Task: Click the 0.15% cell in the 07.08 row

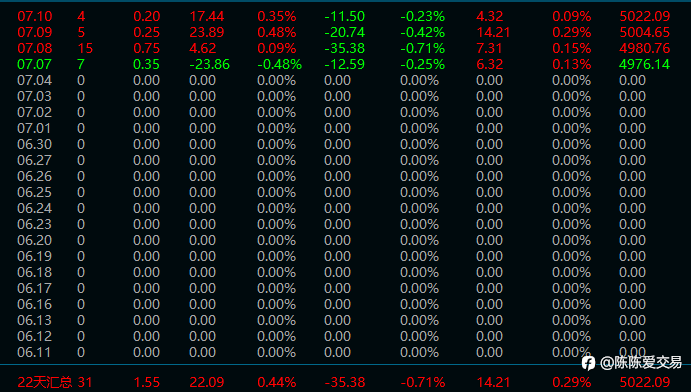Action: [x=572, y=48]
